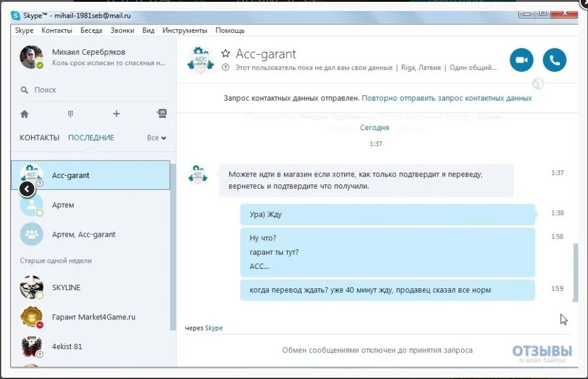Switch to the КОНТАКТЫ tab
588x379 pixels.
pos(40,137)
